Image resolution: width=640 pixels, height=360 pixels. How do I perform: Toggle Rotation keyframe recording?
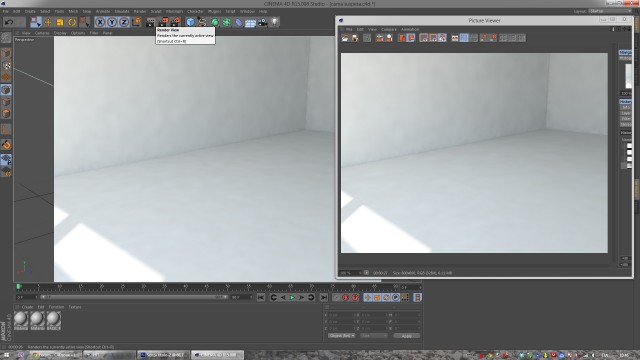point(386,298)
